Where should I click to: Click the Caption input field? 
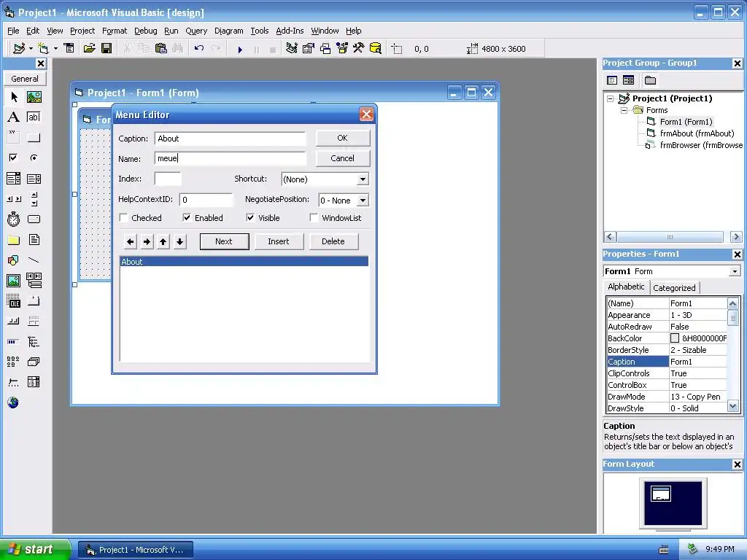click(230, 139)
